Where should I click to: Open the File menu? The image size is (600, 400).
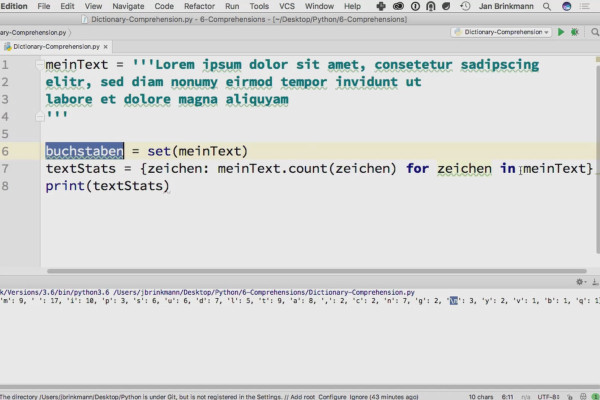tap(44, 6)
